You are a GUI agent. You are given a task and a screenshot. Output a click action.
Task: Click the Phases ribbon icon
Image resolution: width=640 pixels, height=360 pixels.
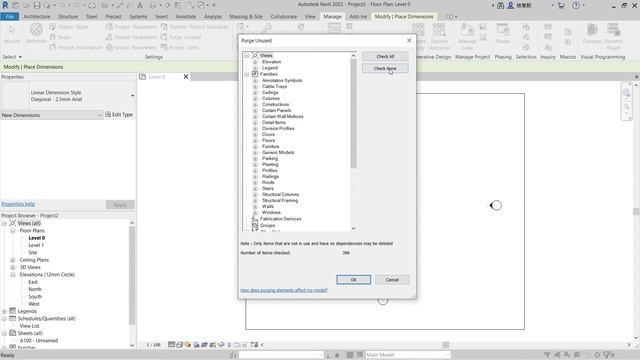pyautogui.click(x=502, y=34)
